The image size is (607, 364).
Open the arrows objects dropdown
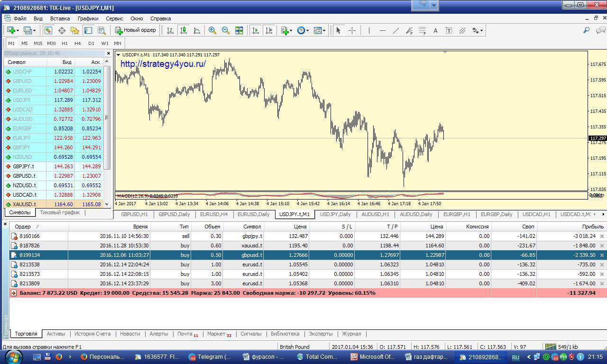point(477,30)
